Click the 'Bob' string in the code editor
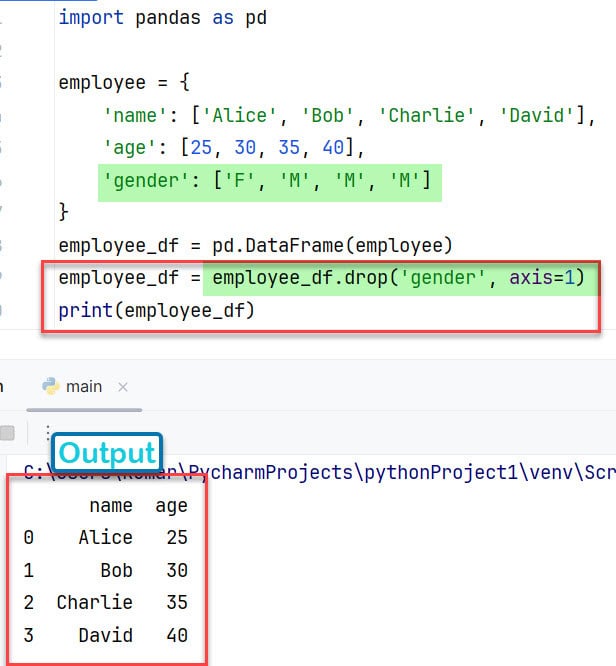616x666 pixels. (x=327, y=116)
